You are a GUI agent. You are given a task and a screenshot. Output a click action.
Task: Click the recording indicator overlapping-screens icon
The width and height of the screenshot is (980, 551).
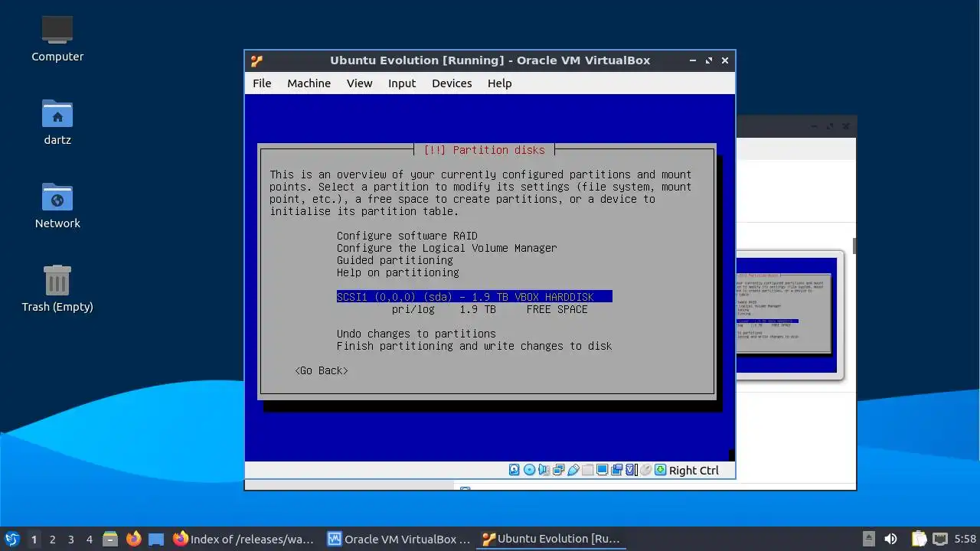(616, 470)
